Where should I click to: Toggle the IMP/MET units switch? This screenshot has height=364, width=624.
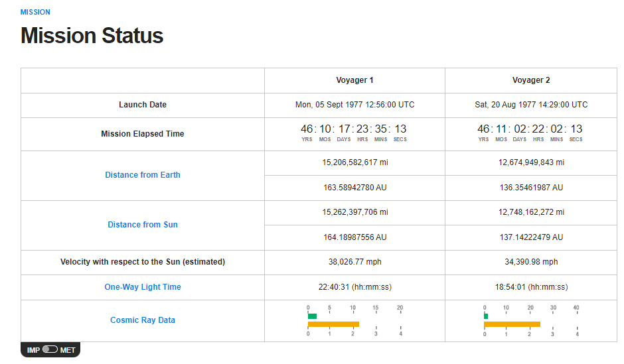(x=50, y=349)
